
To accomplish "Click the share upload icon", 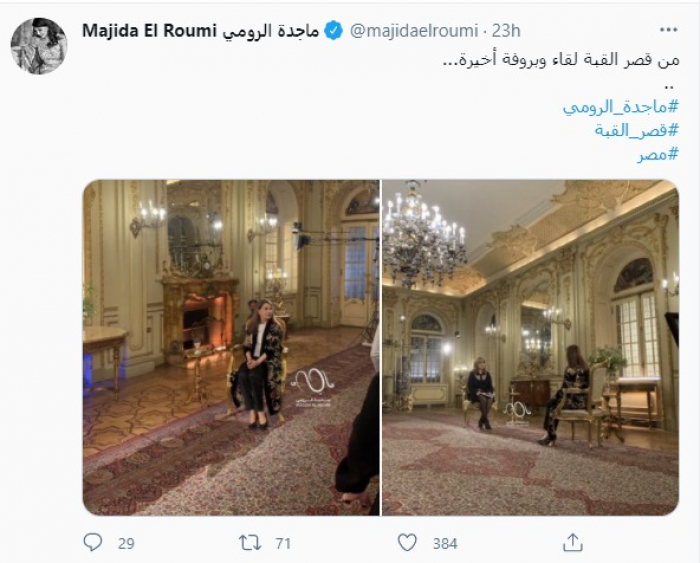I will tap(573, 542).
